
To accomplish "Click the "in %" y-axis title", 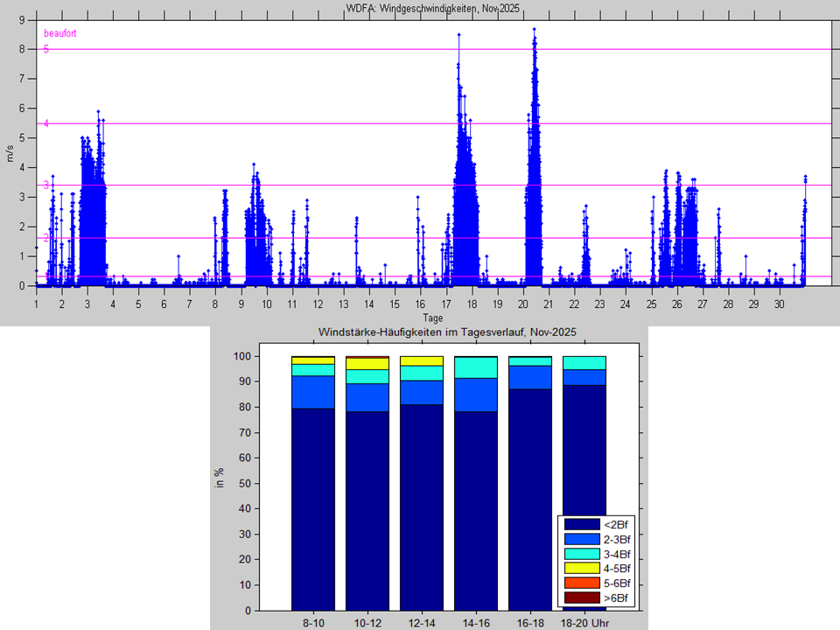I will pyautogui.click(x=220, y=479).
